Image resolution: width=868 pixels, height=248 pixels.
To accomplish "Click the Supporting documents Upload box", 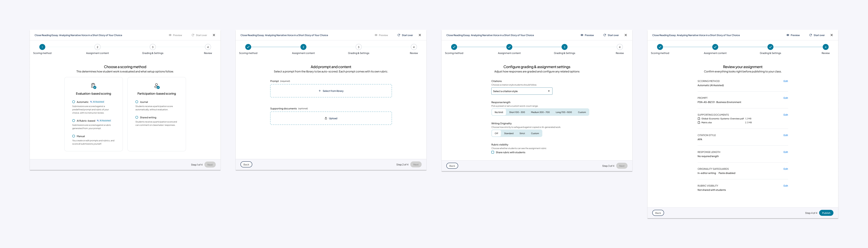I will (x=331, y=118).
